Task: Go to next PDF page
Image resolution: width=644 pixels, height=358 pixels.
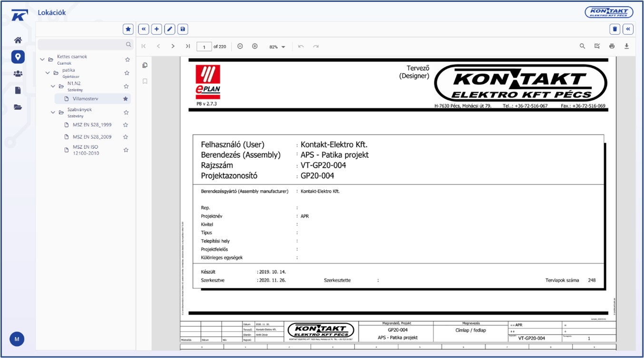Action: click(173, 46)
